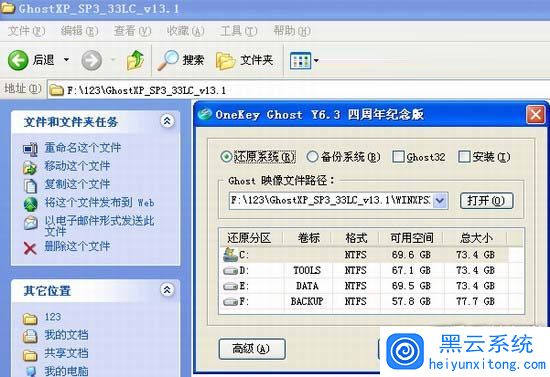This screenshot has width=550, height=377.
Task: Click the move file icon
Action: coord(30,168)
